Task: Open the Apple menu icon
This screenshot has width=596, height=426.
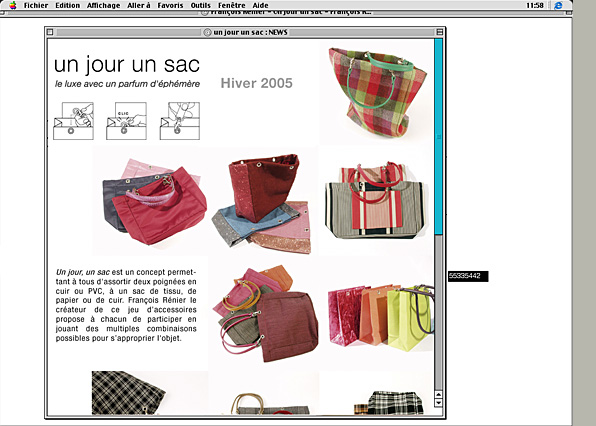Action: click(13, 5)
